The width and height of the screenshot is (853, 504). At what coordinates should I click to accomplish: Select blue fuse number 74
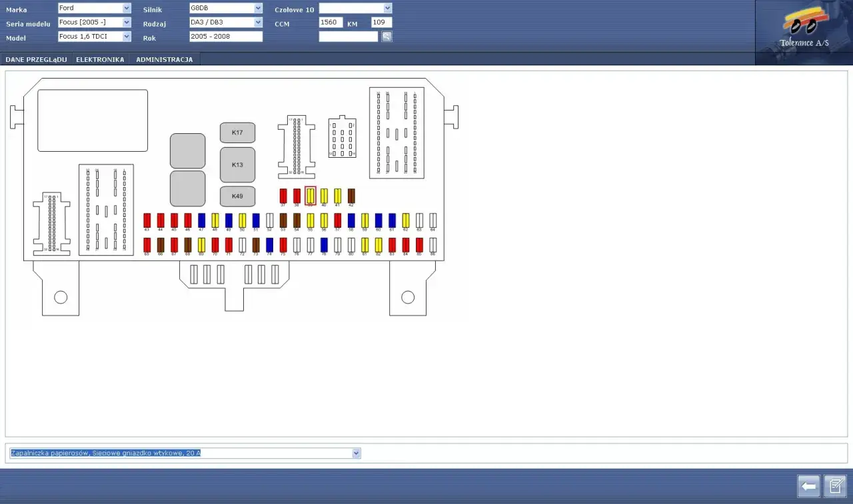pyautogui.click(x=269, y=245)
